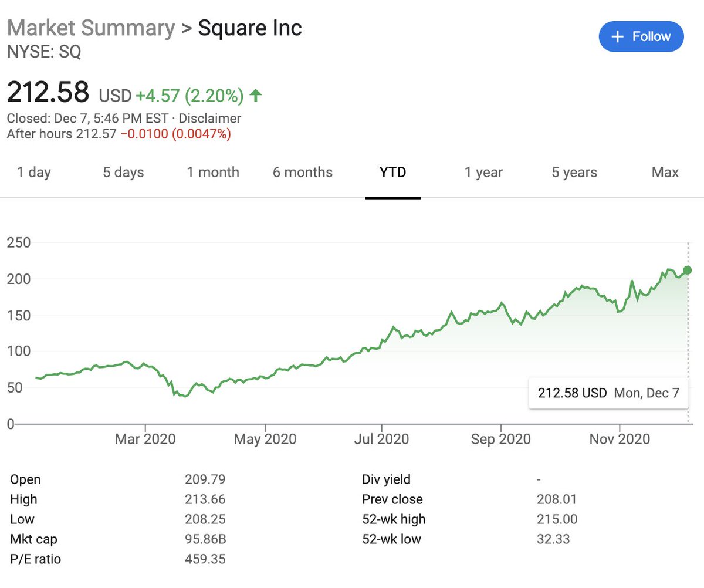This screenshot has height=588, width=704.
Task: Show the 5 years chart range
Action: 573,173
